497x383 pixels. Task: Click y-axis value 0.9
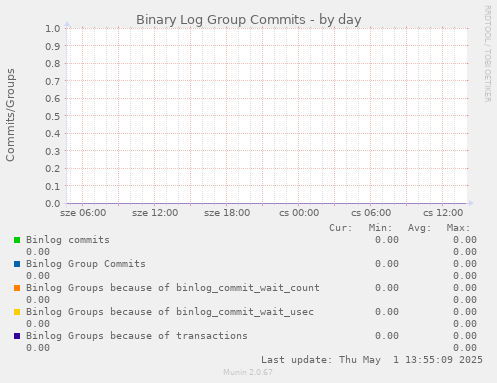point(53,46)
